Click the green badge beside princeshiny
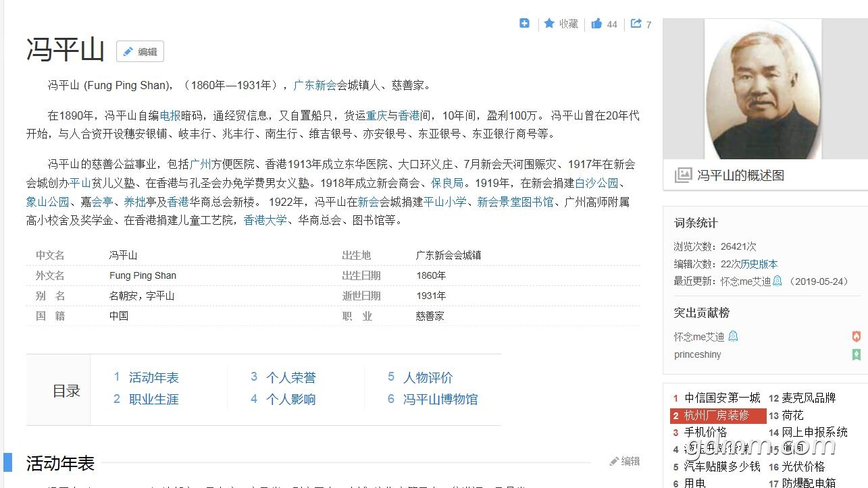Image resolution: width=868 pixels, height=488 pixels. click(x=857, y=354)
